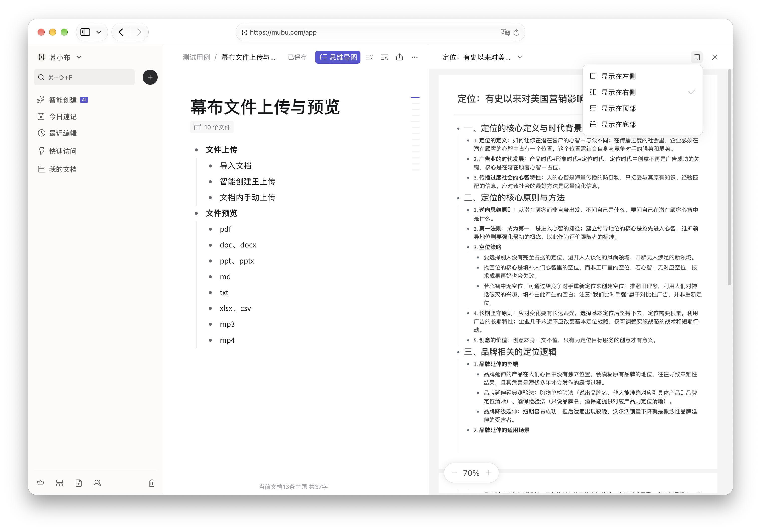Click the sidebar search input field

(84, 77)
